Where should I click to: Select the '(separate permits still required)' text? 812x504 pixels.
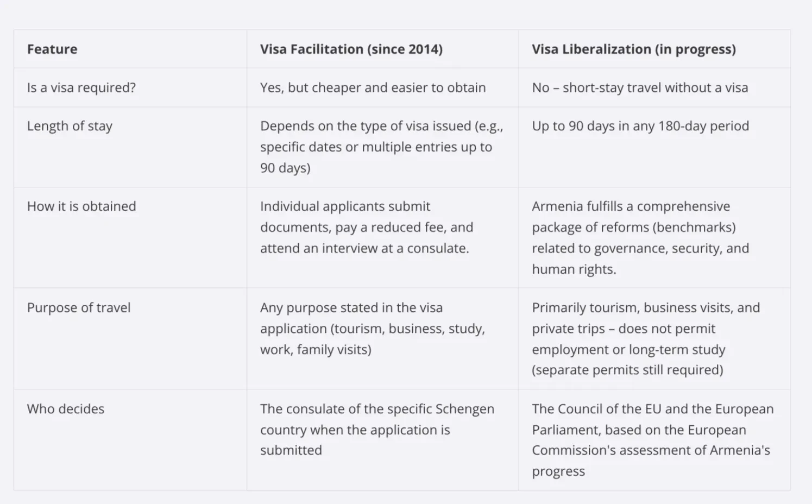coord(627,370)
